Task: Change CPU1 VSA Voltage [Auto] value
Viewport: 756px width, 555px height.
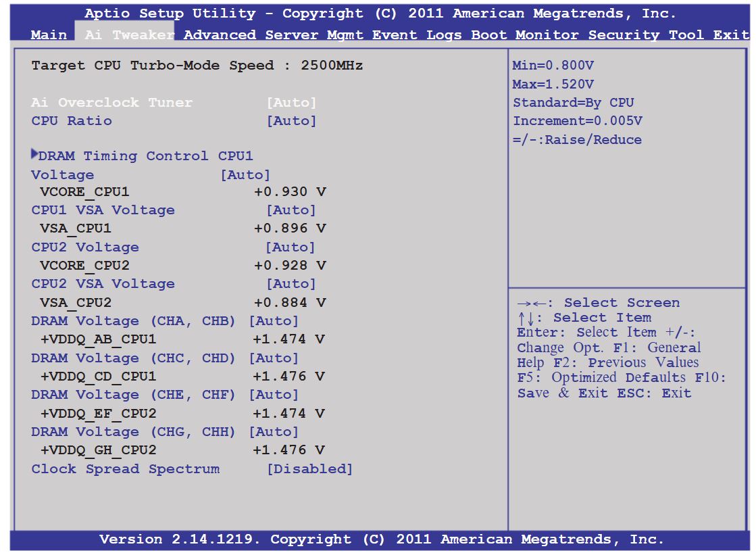Action: 292,210
